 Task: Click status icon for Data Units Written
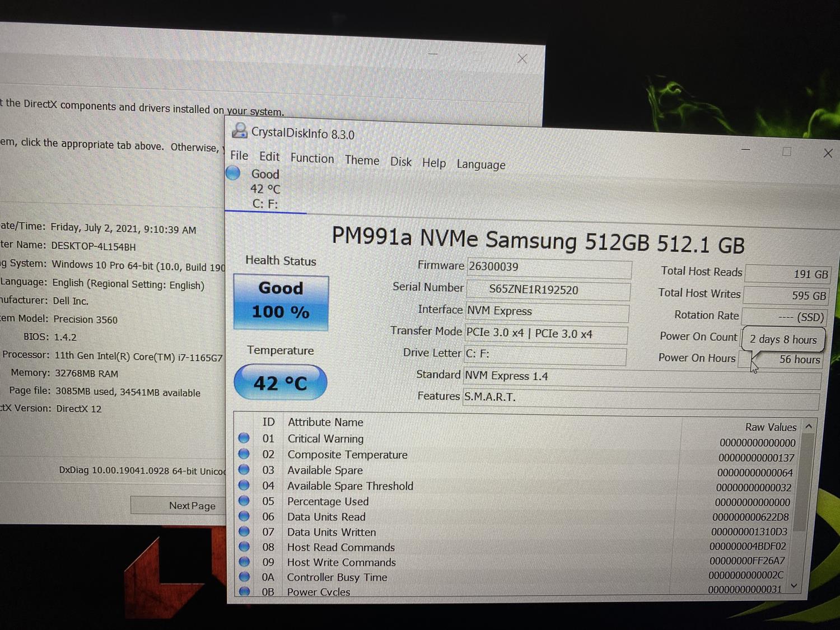(x=244, y=531)
